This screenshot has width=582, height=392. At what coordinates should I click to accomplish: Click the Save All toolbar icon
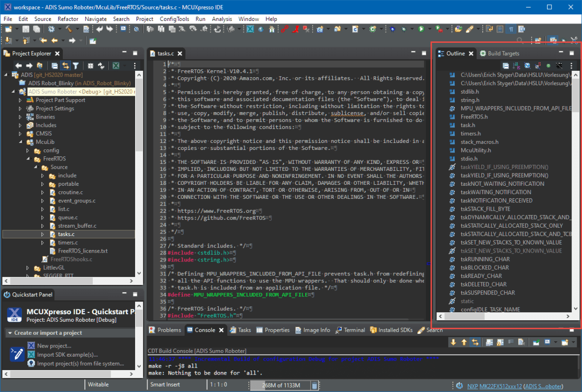[36, 29]
